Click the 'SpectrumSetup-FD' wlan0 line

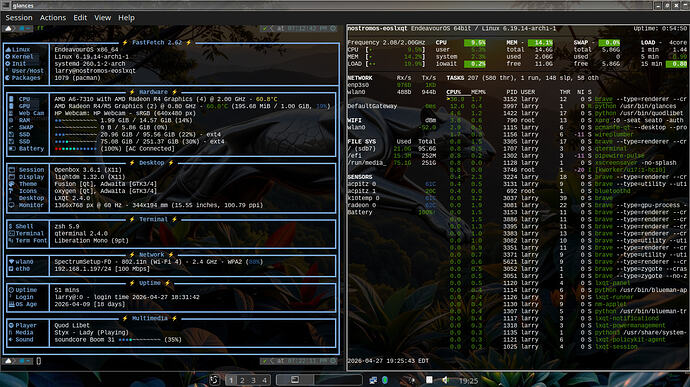(x=158, y=262)
